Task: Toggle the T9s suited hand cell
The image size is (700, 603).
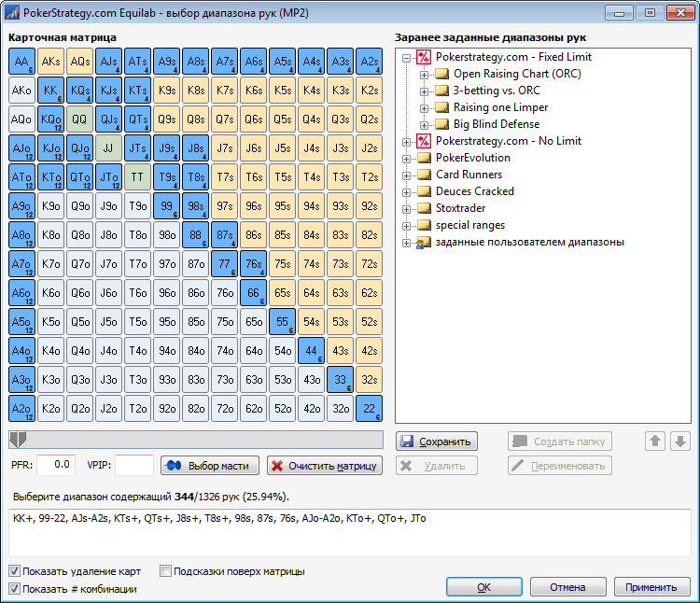Action: (166, 177)
